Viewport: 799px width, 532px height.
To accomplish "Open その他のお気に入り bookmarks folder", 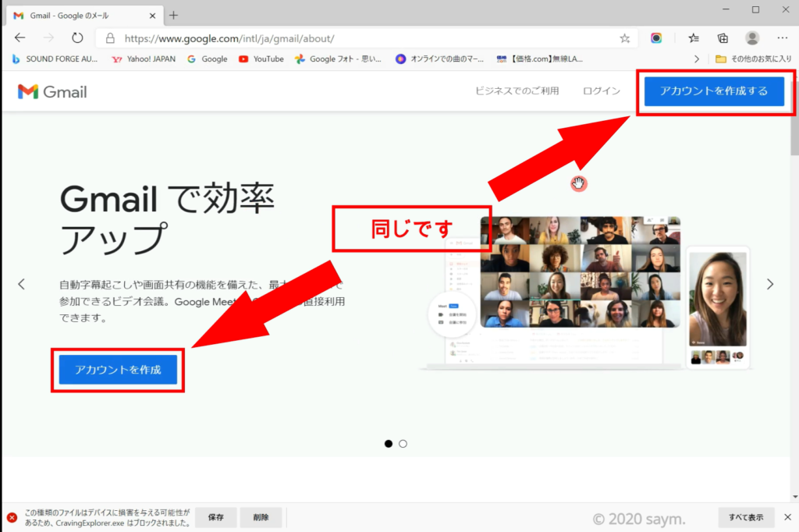I will coord(754,59).
